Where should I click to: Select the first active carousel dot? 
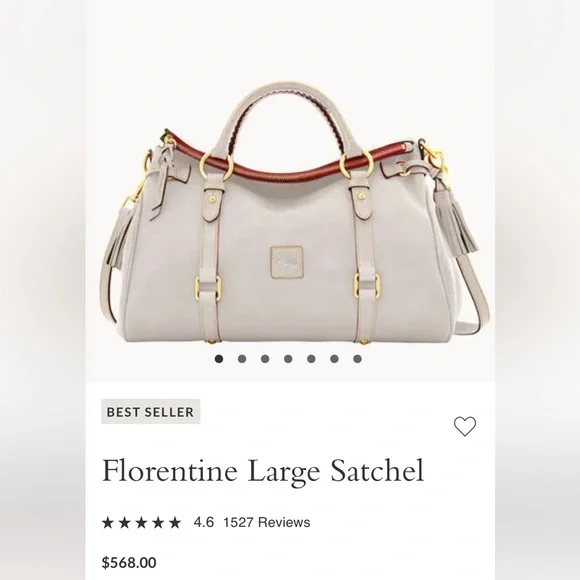219,359
